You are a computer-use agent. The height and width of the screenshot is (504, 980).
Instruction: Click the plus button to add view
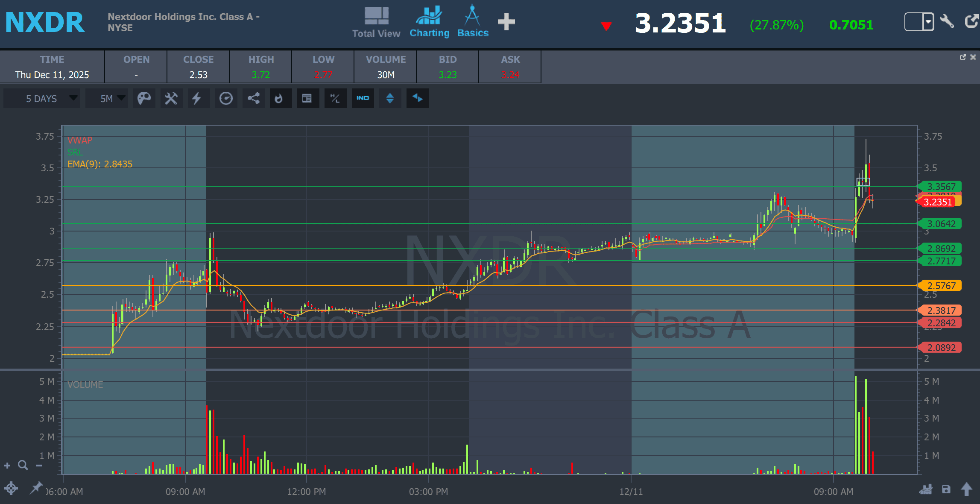tap(506, 22)
